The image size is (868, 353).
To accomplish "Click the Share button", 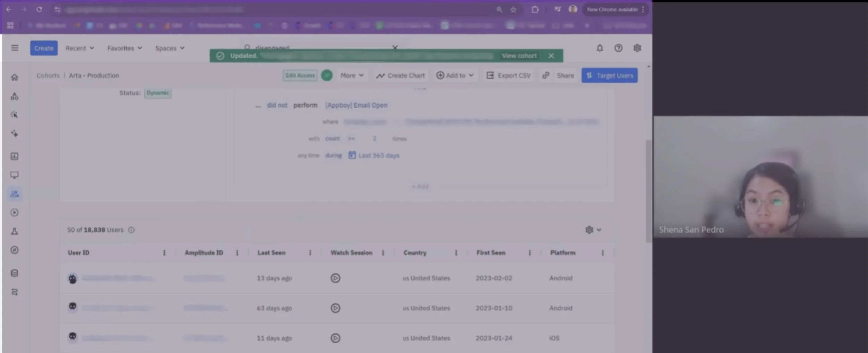I will click(566, 75).
